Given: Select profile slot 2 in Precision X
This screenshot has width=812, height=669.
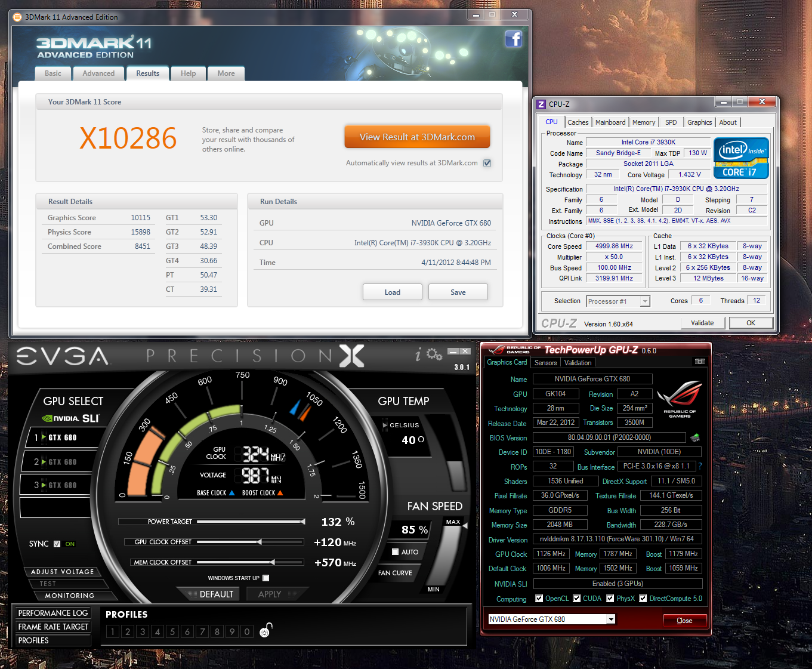Looking at the screenshot, I should click(128, 631).
